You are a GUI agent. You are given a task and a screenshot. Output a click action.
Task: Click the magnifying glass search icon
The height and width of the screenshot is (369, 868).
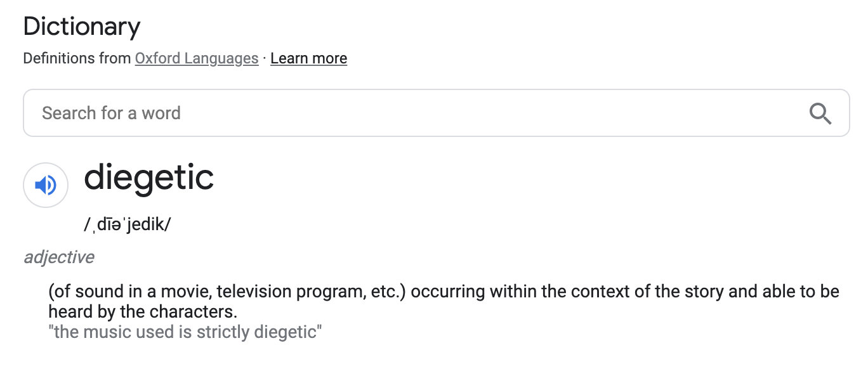(x=820, y=113)
